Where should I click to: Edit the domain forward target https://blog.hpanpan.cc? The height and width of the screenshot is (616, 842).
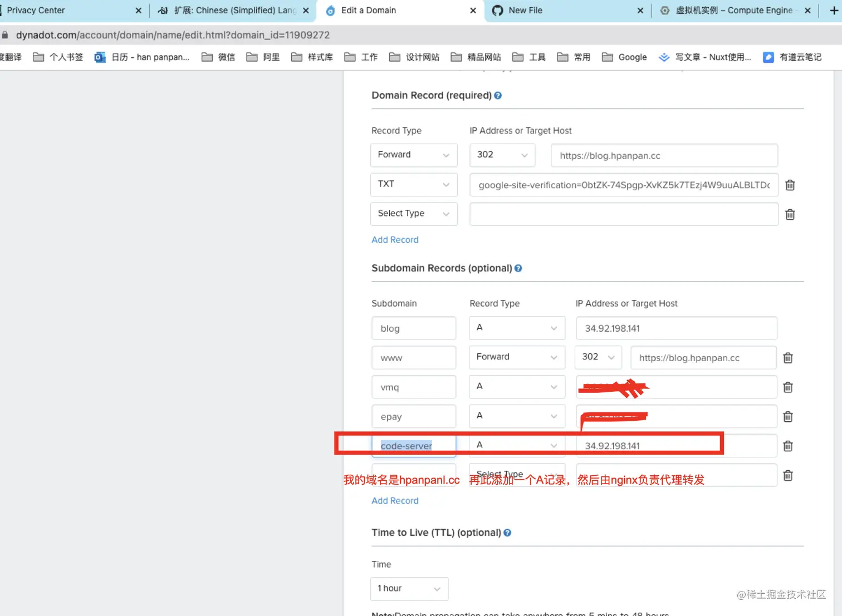point(664,156)
